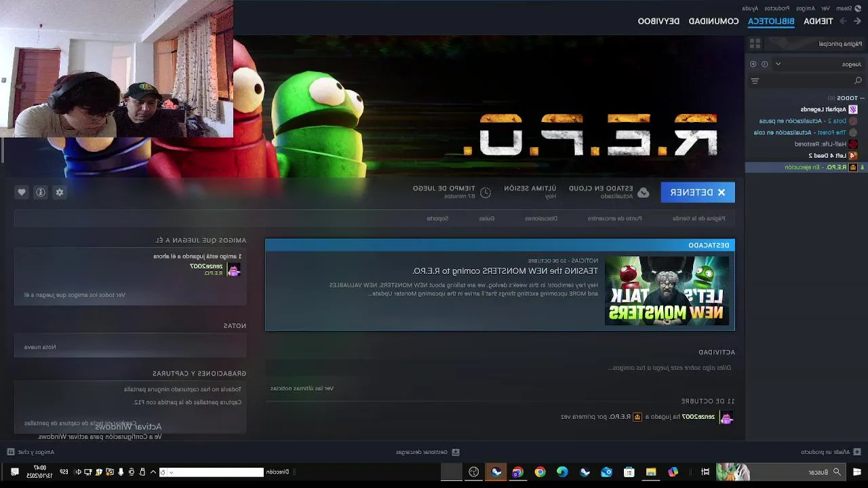The image size is (868, 488).
Task: Click the DETENER button to stop the game
Action: pyautogui.click(x=698, y=192)
